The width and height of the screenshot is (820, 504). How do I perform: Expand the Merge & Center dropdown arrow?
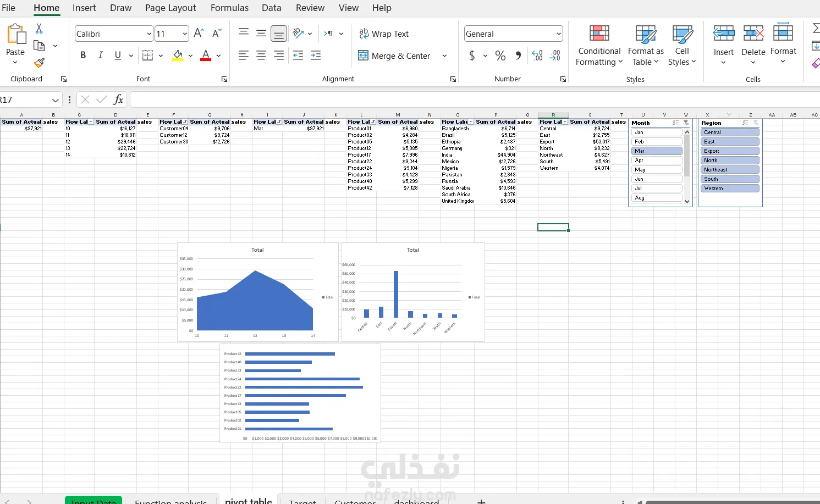point(444,56)
